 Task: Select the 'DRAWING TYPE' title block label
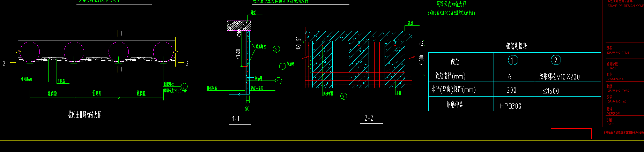[x=618, y=91]
